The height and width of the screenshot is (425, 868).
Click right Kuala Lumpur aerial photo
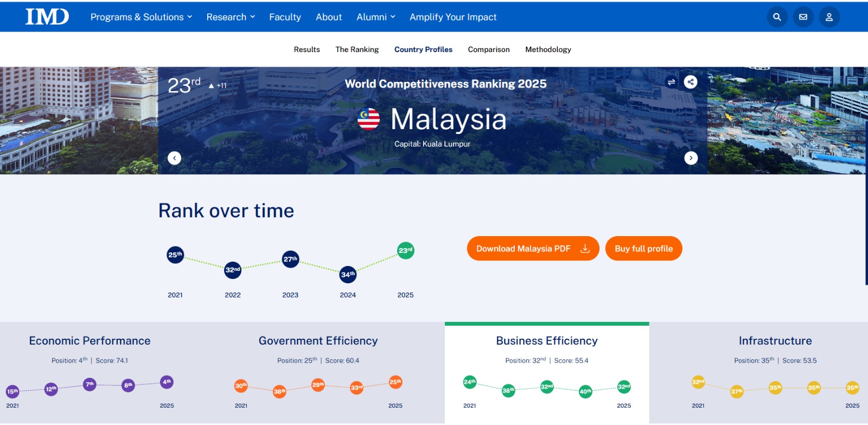pos(786,120)
